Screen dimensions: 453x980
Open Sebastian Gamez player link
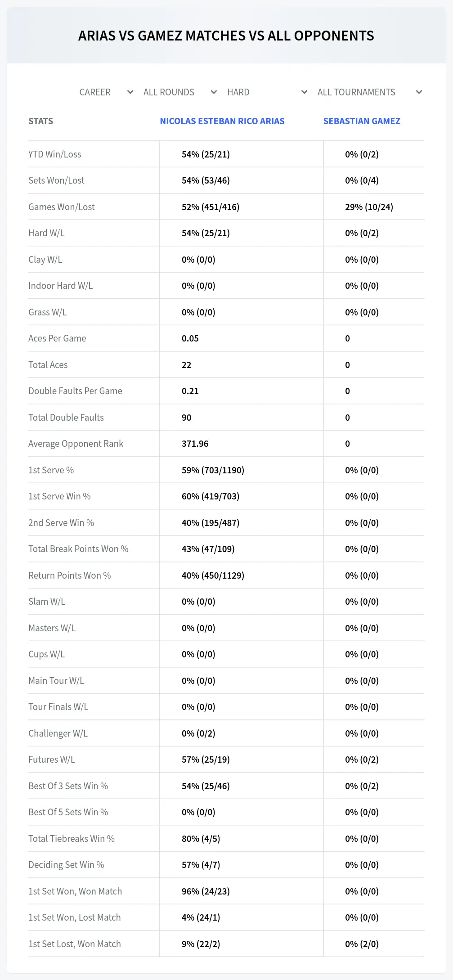362,121
